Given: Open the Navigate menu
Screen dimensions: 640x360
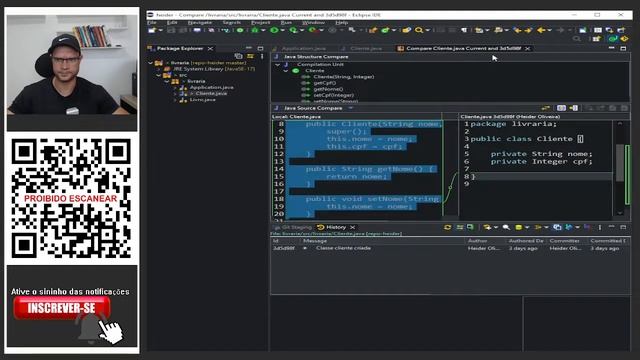Looking at the screenshot, I should 200,22.
